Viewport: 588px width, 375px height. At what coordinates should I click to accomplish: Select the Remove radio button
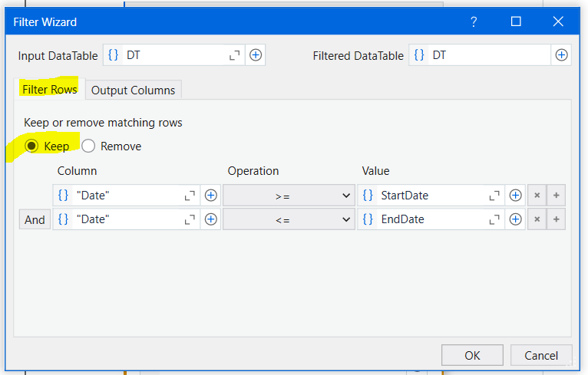89,146
